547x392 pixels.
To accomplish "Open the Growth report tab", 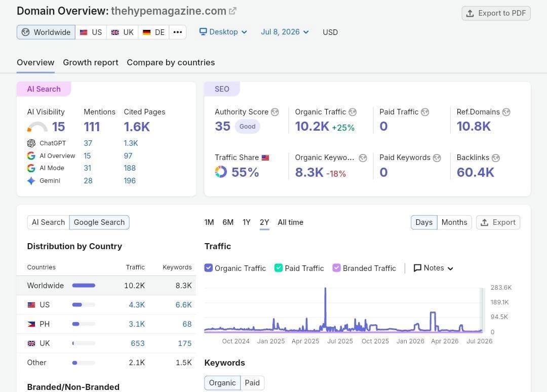I will [91, 62].
